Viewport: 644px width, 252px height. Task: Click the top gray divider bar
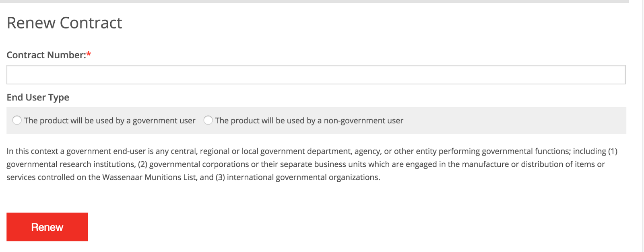point(314,1)
